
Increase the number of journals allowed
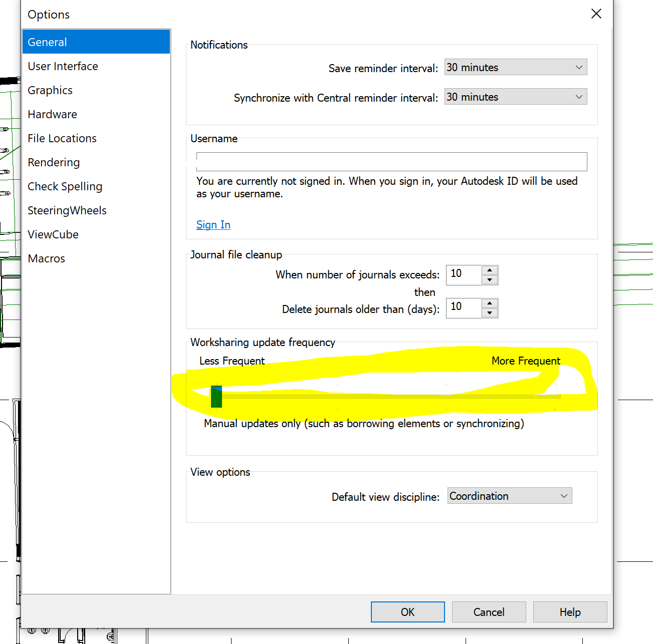490,270
